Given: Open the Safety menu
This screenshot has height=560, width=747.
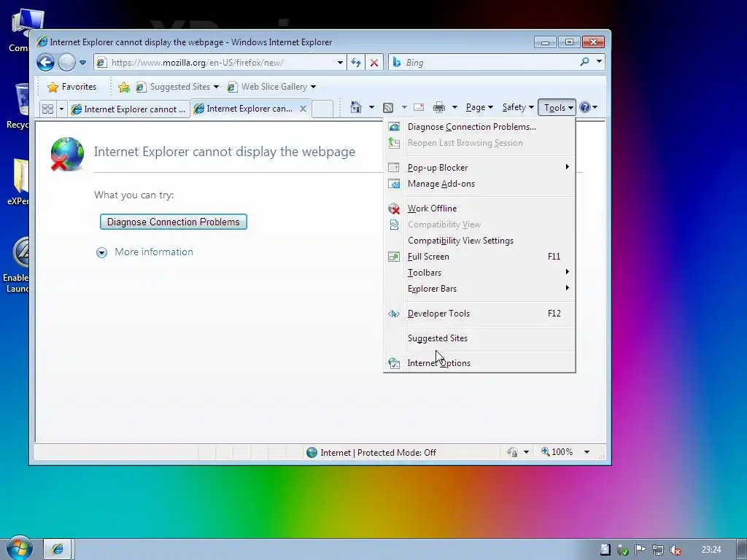Looking at the screenshot, I should 518,107.
